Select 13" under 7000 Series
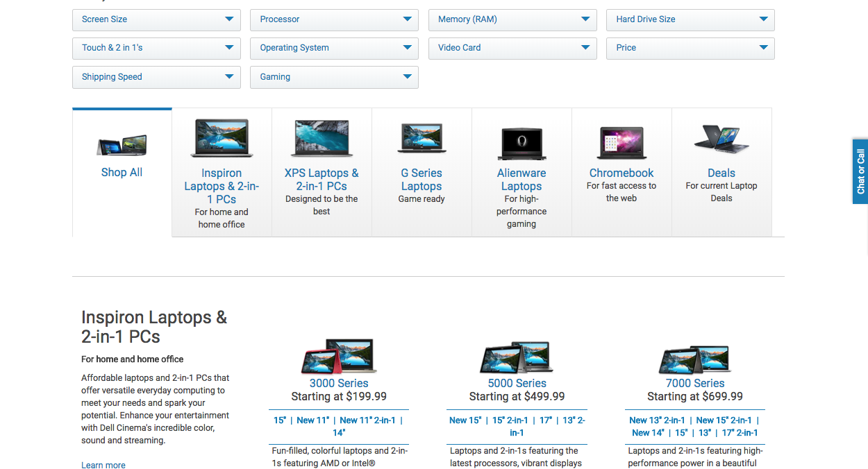The image size is (868, 469). pos(705,432)
